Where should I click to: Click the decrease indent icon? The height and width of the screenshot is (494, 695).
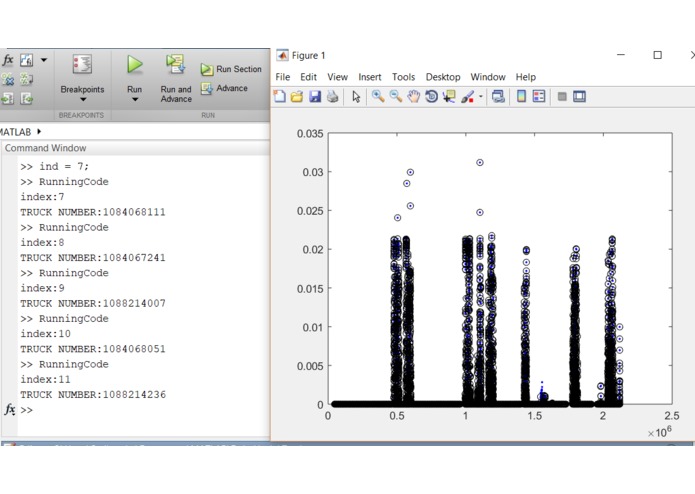point(26,98)
